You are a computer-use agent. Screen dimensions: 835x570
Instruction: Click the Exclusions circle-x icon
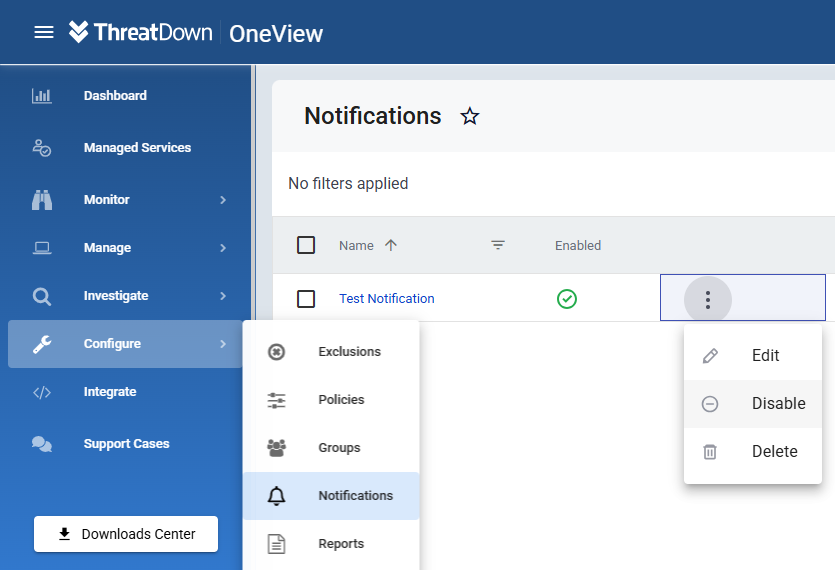click(276, 352)
